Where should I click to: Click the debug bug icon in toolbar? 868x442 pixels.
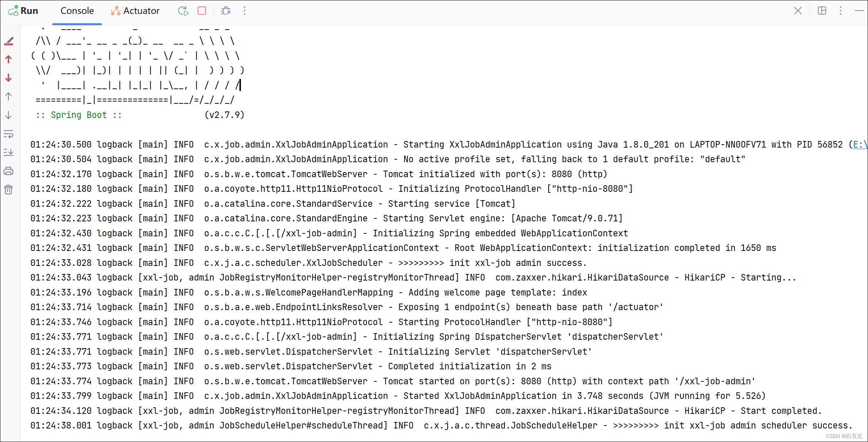pos(226,11)
